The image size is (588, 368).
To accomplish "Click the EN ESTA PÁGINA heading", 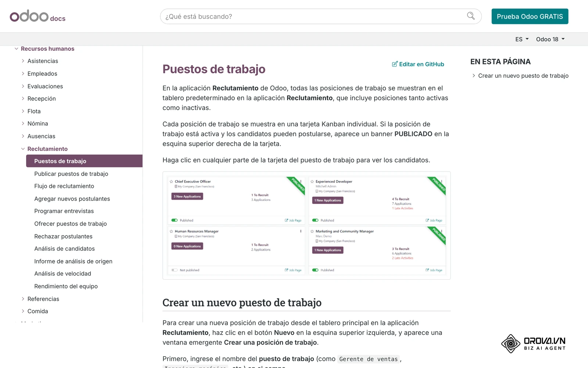I will (x=501, y=62).
